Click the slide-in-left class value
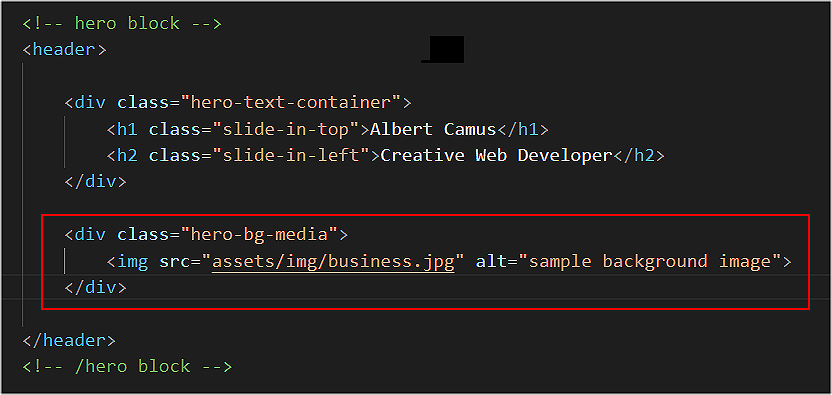Image resolution: width=832 pixels, height=395 pixels. 291,156
